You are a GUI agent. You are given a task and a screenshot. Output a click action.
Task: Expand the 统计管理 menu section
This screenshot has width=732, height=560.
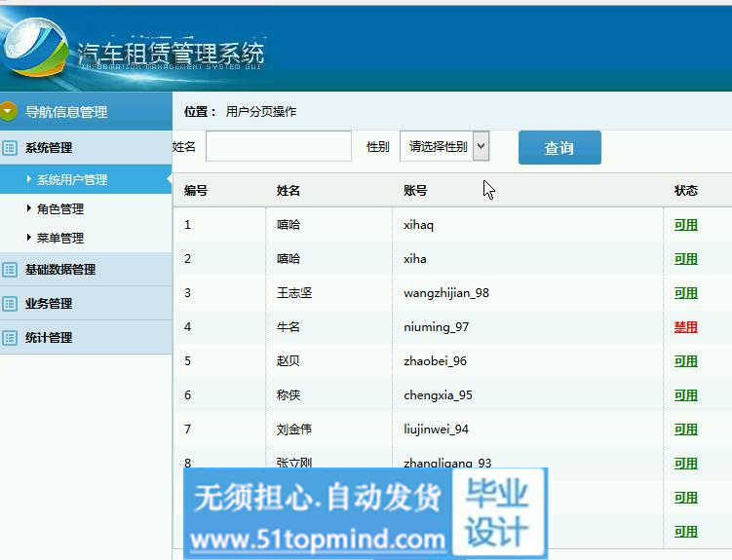49,338
